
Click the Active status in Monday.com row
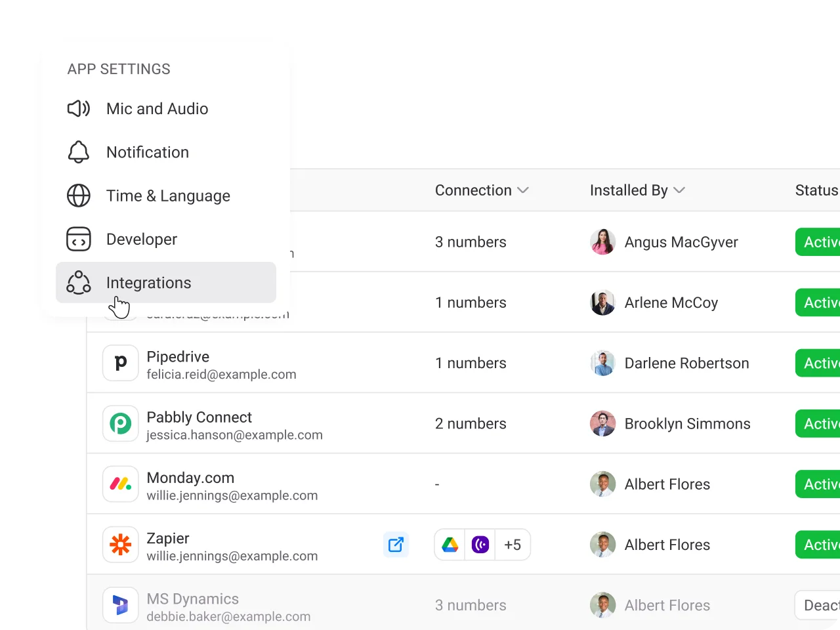(x=818, y=484)
